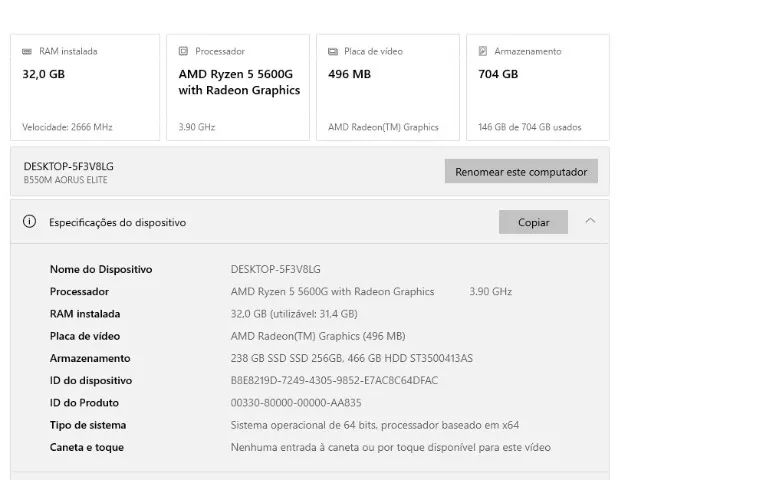Select the DESKTOP-5F3V8LG value in specifications list

coord(275,269)
